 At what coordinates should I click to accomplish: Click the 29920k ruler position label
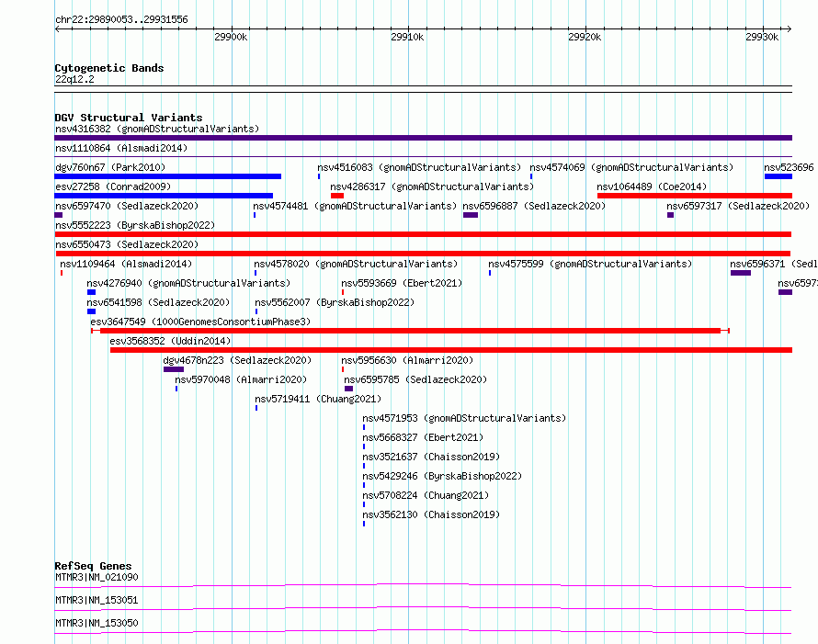click(x=585, y=37)
